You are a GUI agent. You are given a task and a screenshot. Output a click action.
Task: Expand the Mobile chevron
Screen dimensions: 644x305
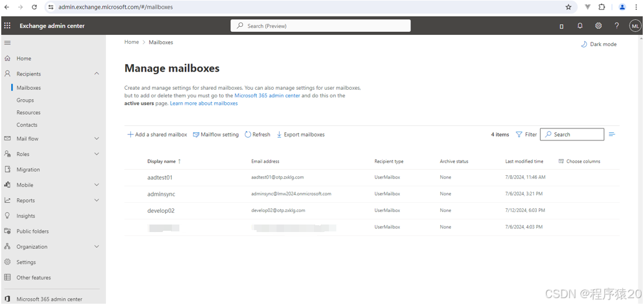(x=97, y=185)
